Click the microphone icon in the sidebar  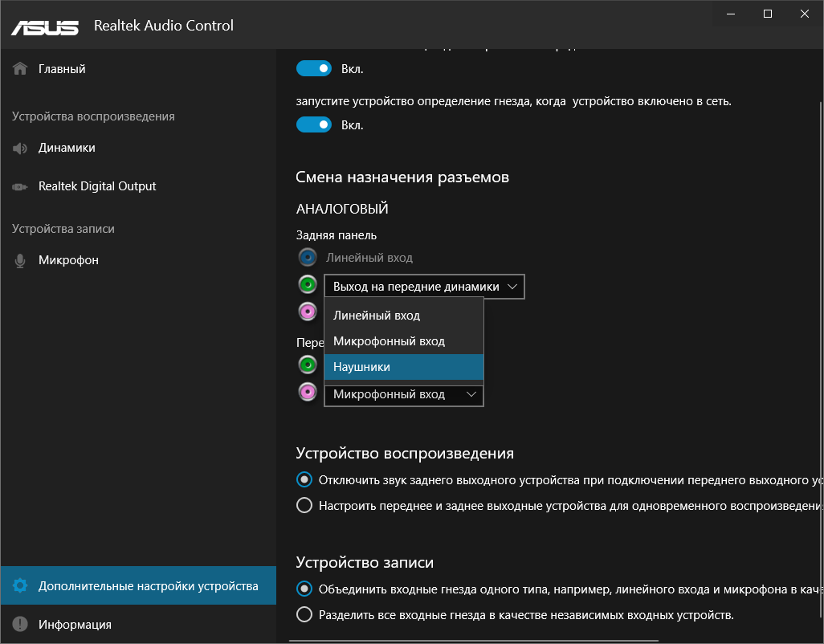tap(21, 261)
